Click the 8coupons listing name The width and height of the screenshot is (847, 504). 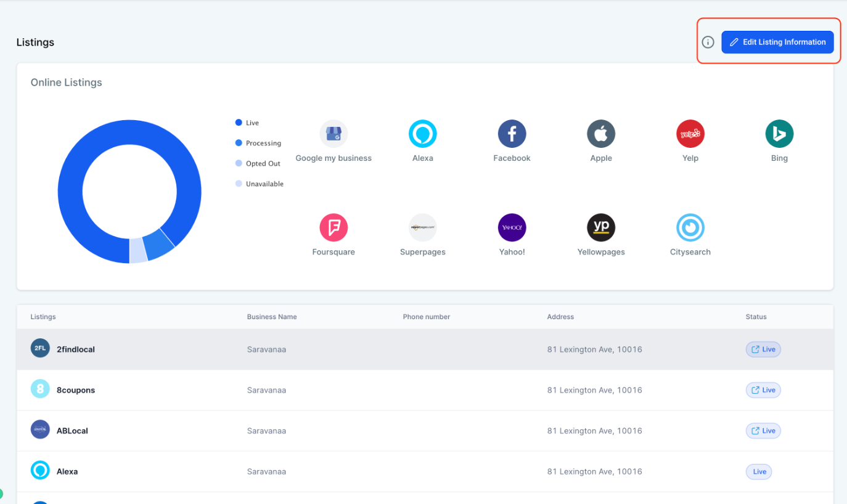tap(76, 390)
